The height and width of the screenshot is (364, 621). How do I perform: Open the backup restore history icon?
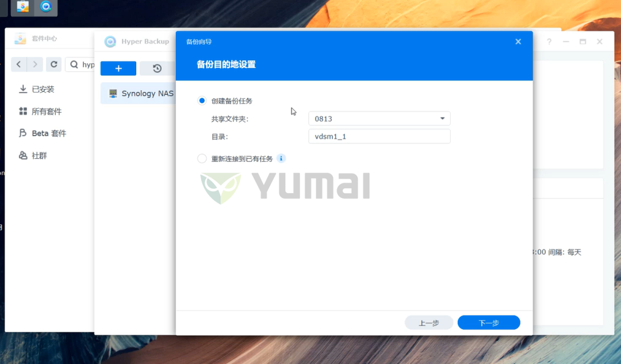(156, 68)
